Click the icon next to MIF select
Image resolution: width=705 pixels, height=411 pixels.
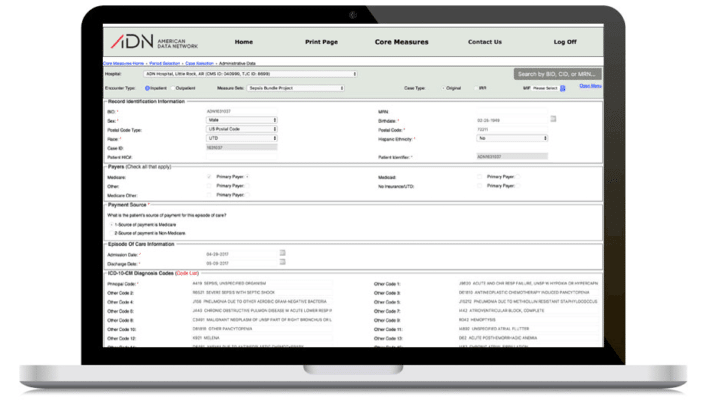563,88
